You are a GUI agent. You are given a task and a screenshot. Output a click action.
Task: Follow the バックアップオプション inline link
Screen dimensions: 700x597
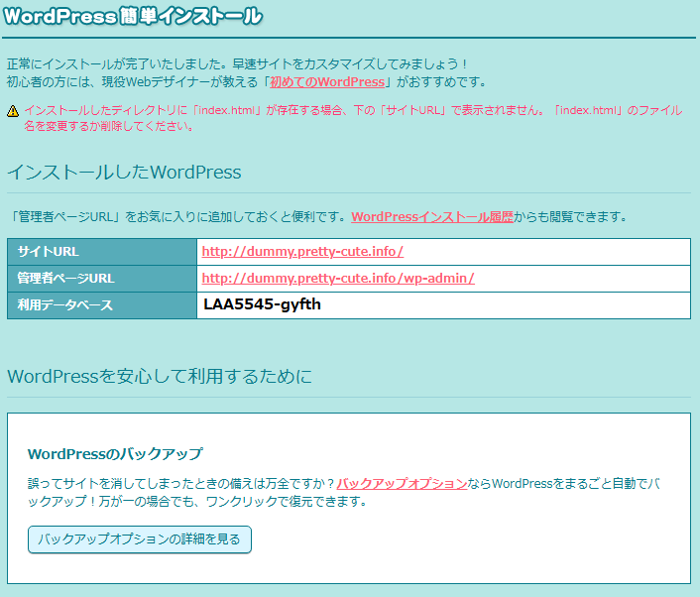(x=402, y=483)
